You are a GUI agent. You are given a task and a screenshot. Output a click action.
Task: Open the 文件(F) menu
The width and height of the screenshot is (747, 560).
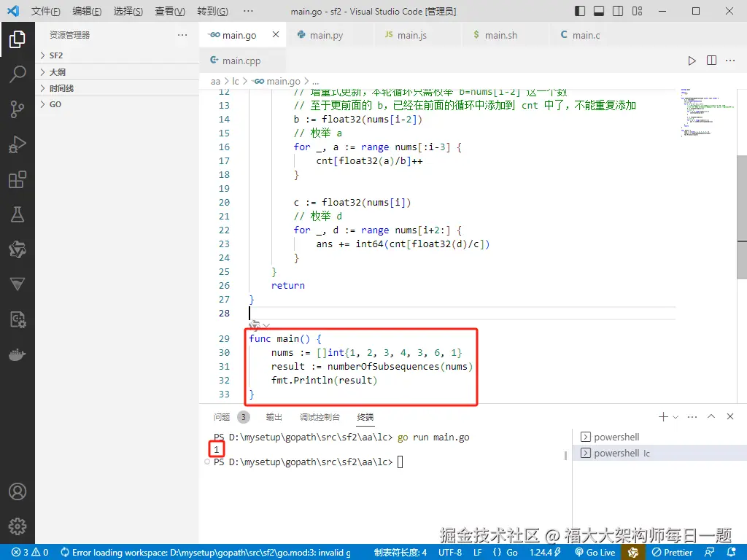45,11
